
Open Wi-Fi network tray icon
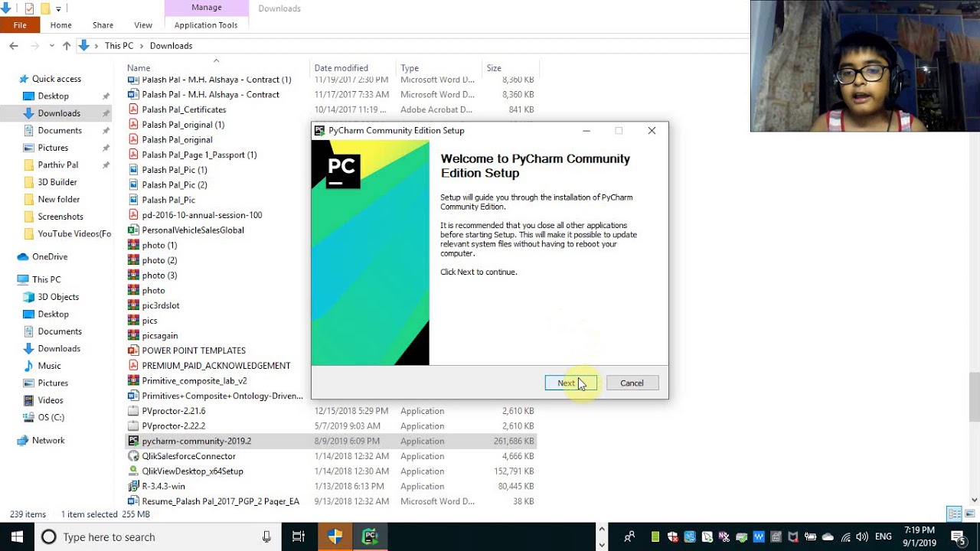click(x=845, y=537)
